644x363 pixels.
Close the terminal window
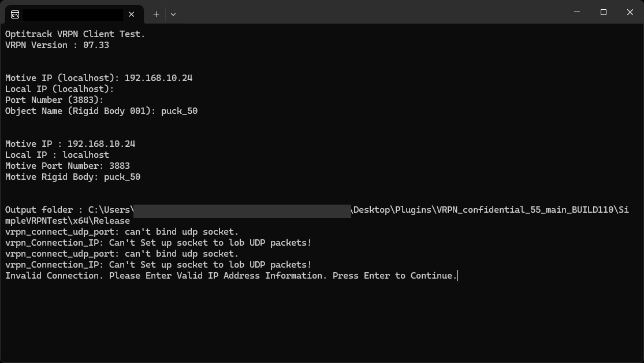click(630, 12)
